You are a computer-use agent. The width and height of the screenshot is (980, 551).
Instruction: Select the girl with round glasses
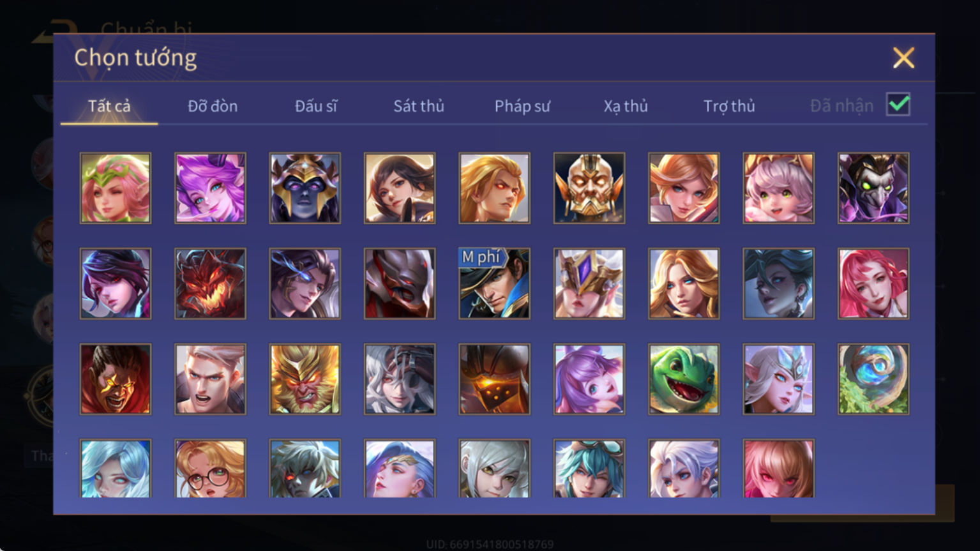click(x=210, y=468)
